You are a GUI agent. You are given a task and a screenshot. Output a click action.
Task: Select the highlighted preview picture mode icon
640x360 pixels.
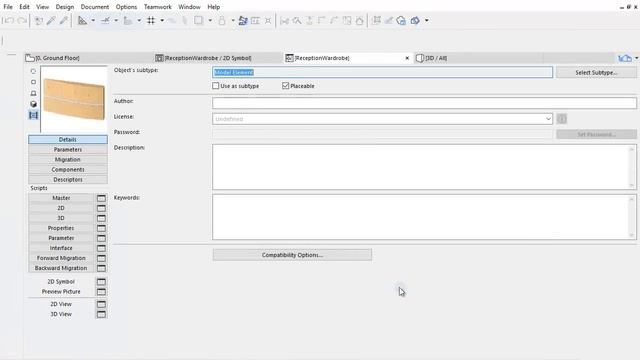[x=33, y=115]
